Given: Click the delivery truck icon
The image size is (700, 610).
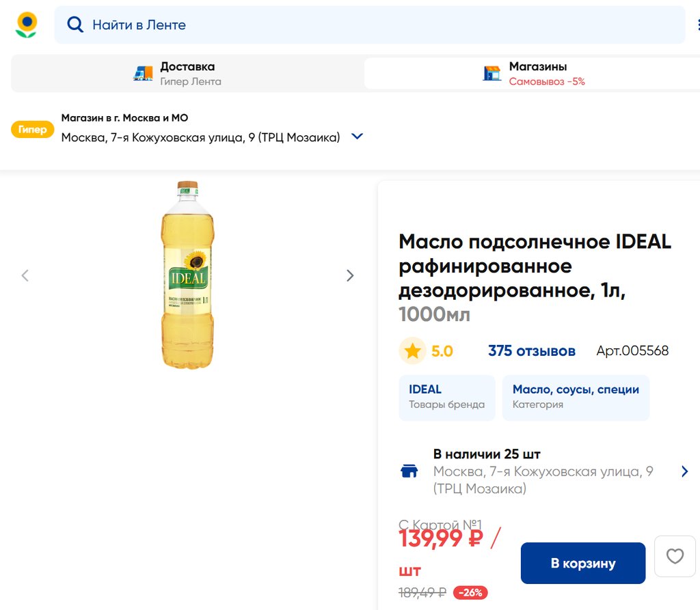Looking at the screenshot, I should [x=143, y=73].
